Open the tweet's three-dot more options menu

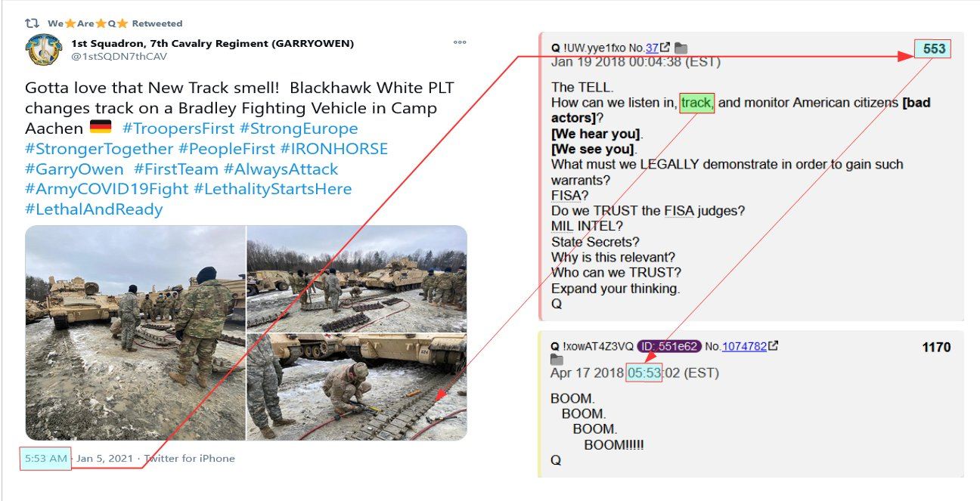(x=460, y=43)
